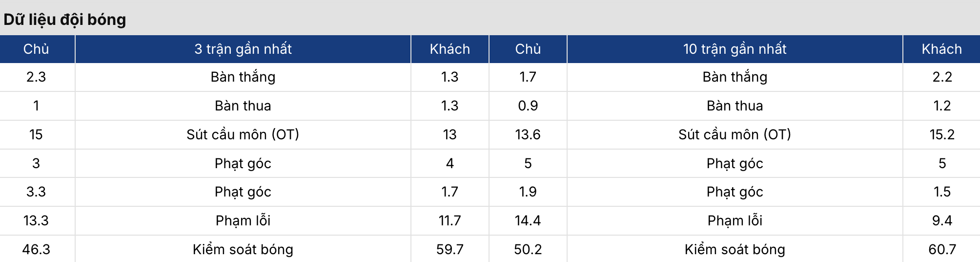Click "Bàn thua" label in 10-match table
The image size is (980, 262).
click(735, 106)
